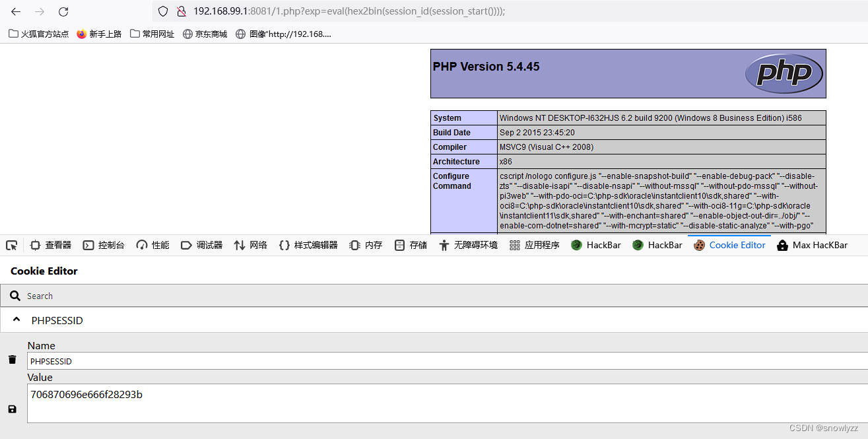Switch to the 网络 network tab
This screenshot has height=439, width=868.
pos(251,245)
